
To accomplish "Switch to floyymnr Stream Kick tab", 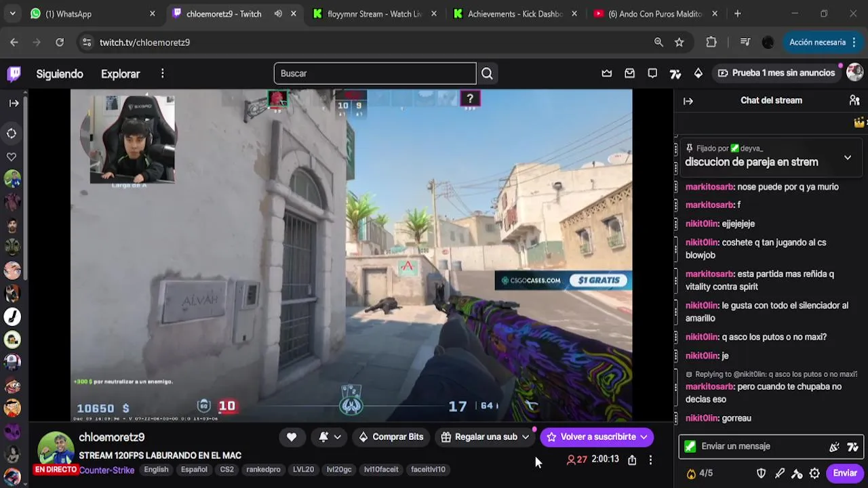I will 374,14.
